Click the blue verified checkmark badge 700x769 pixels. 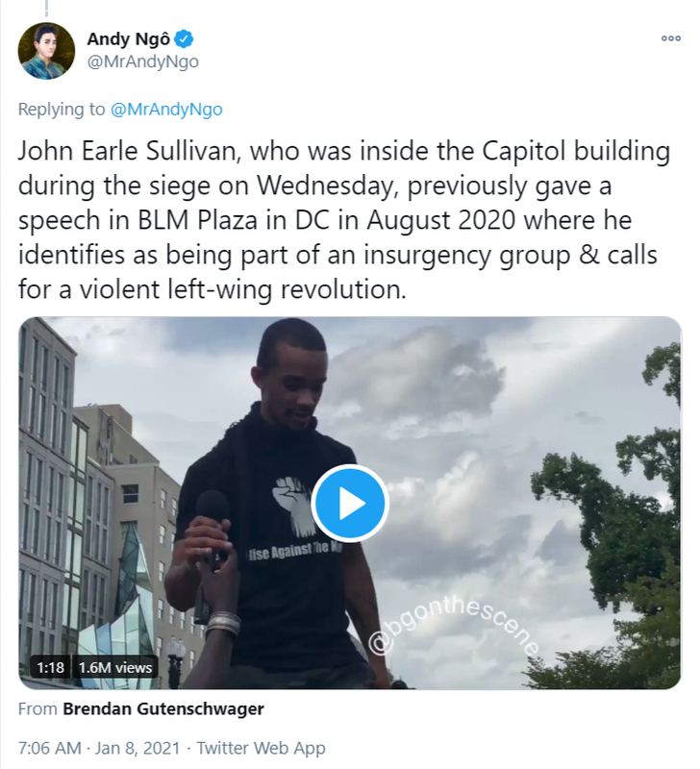185,38
